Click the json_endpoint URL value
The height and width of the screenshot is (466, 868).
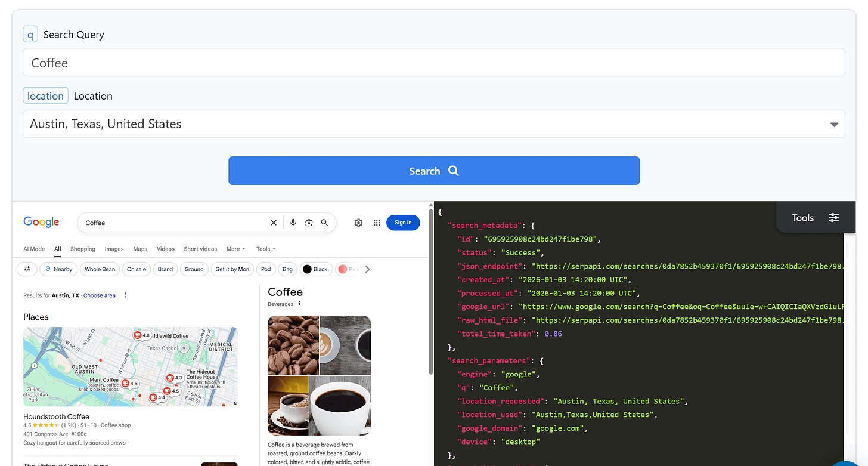[689, 266]
